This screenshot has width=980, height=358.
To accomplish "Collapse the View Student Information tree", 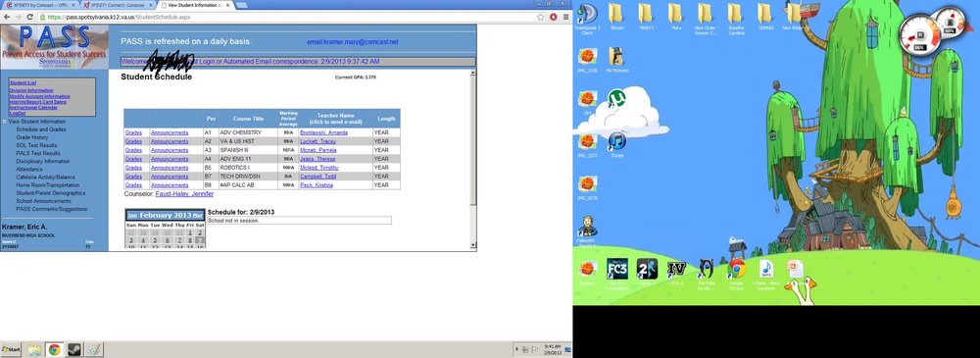I will point(5,122).
